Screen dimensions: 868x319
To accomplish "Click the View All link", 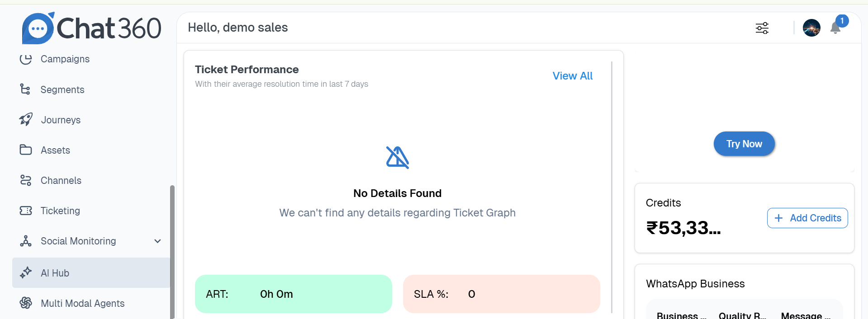I will (x=572, y=76).
